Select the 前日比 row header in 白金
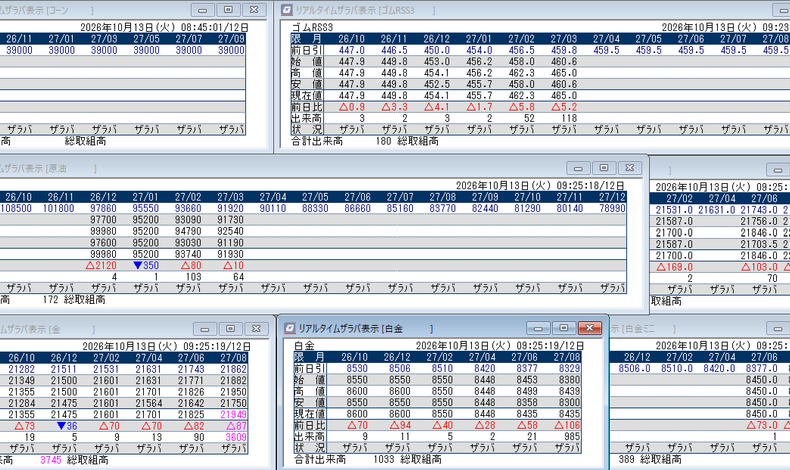 [x=309, y=425]
